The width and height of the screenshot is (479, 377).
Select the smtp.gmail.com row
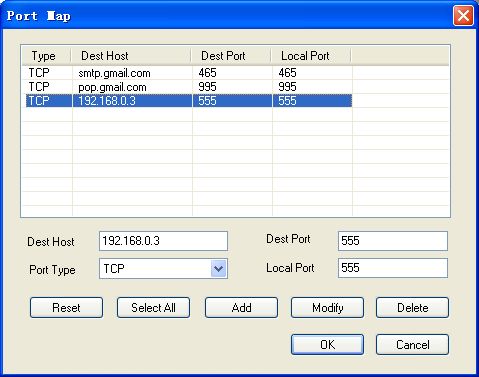[x=189, y=73]
